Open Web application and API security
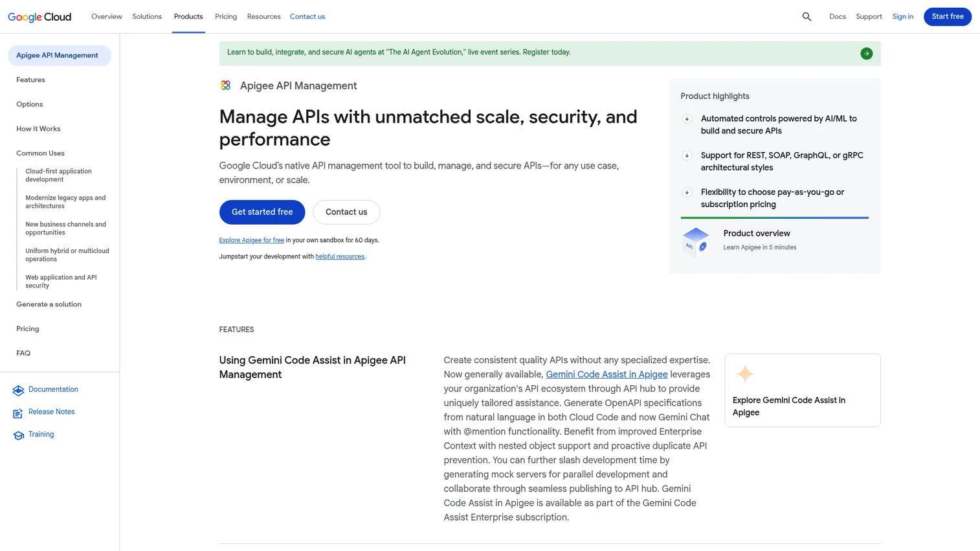980x551 pixels. pyautogui.click(x=61, y=282)
